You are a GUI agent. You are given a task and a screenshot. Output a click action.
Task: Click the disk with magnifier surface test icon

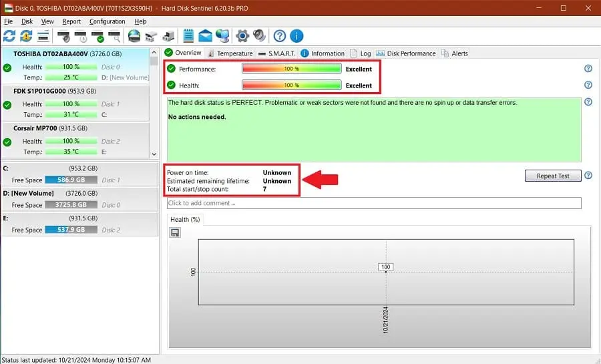click(x=114, y=36)
